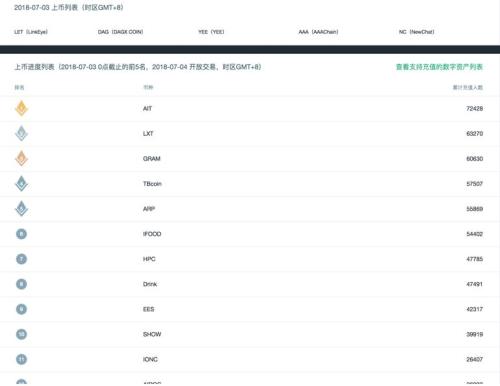500x386 pixels.
Task: Click the 72428 value in AIT row
Action: pos(475,108)
